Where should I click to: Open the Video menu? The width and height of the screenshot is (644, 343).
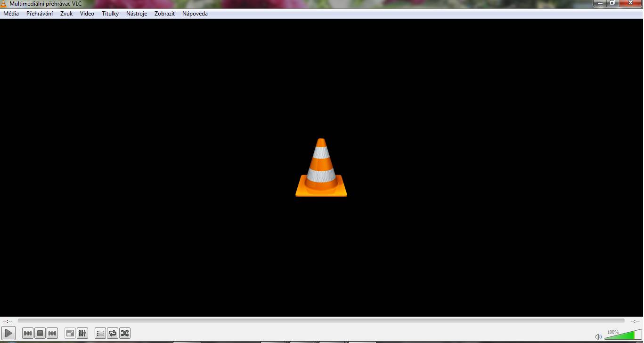[x=87, y=14]
